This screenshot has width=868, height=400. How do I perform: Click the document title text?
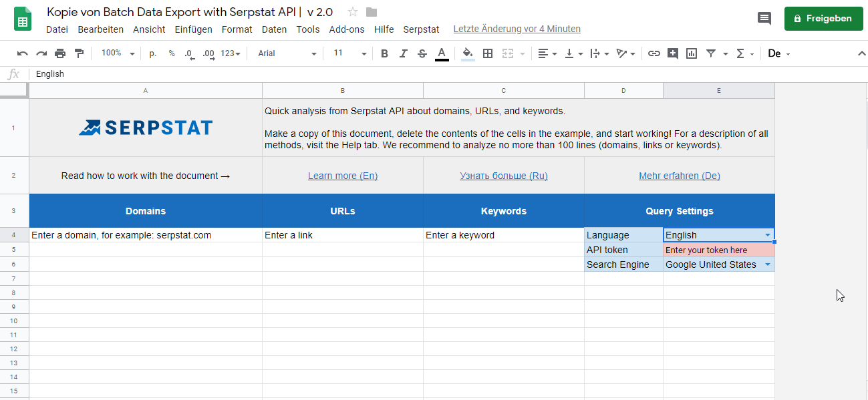tap(190, 12)
